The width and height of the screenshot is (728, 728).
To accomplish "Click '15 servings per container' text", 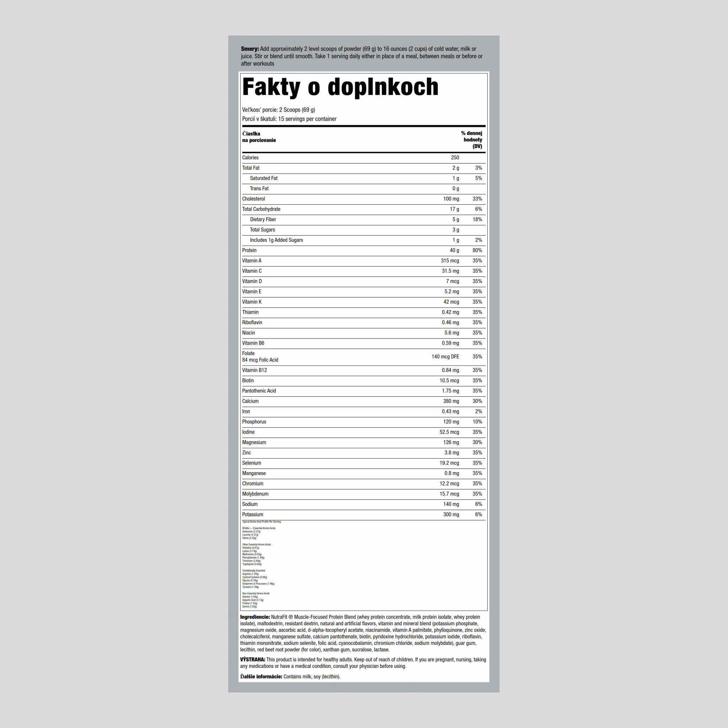I will click(x=307, y=119).
